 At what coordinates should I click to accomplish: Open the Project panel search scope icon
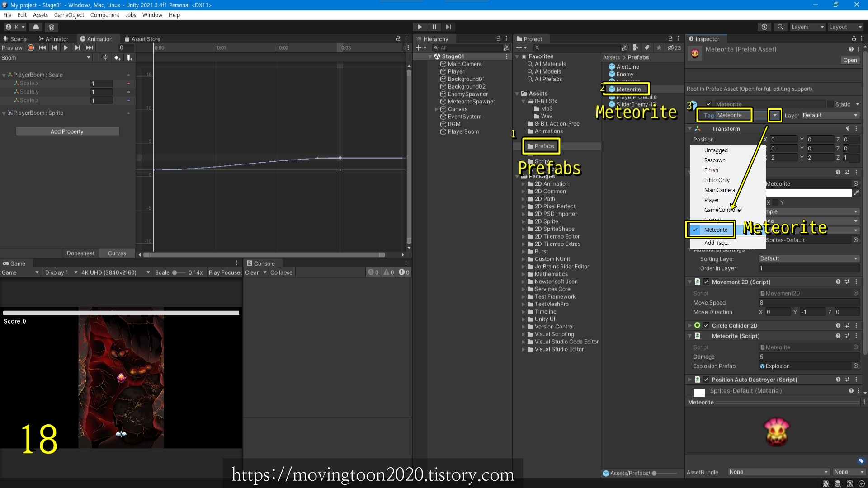[x=625, y=47]
